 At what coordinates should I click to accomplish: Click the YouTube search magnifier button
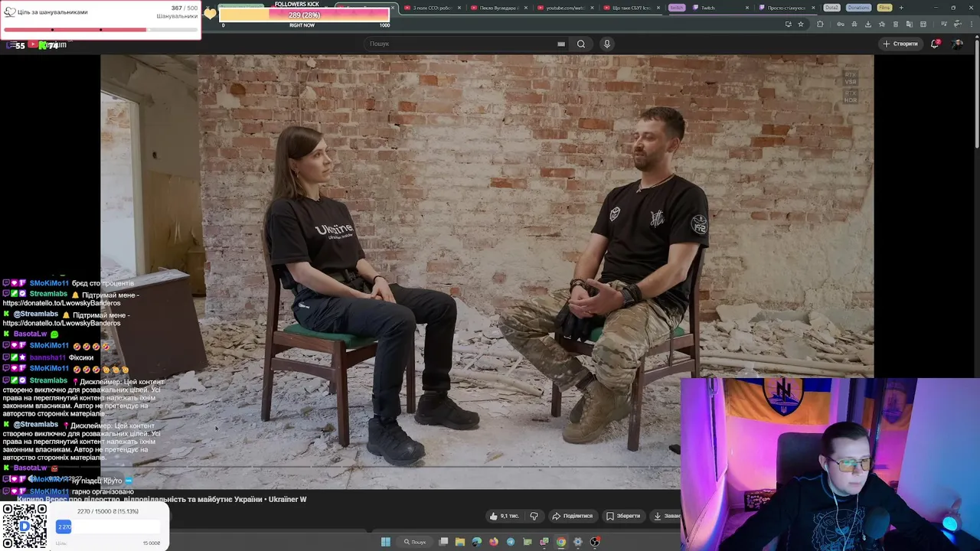pyautogui.click(x=581, y=44)
